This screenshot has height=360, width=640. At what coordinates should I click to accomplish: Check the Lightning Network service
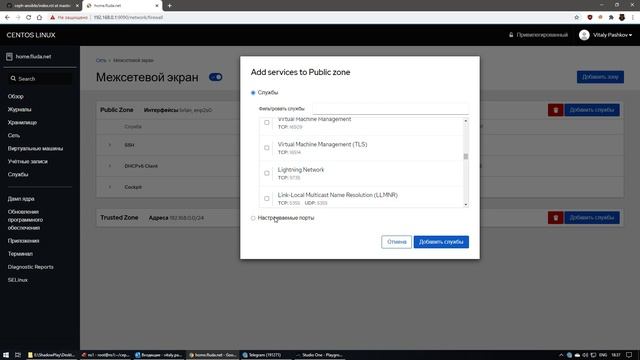pos(267,173)
